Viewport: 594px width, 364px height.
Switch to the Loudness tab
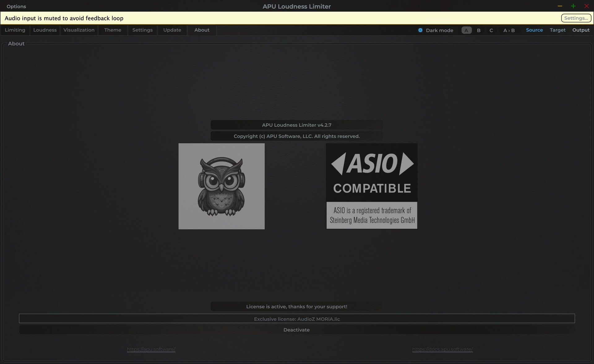coord(45,30)
